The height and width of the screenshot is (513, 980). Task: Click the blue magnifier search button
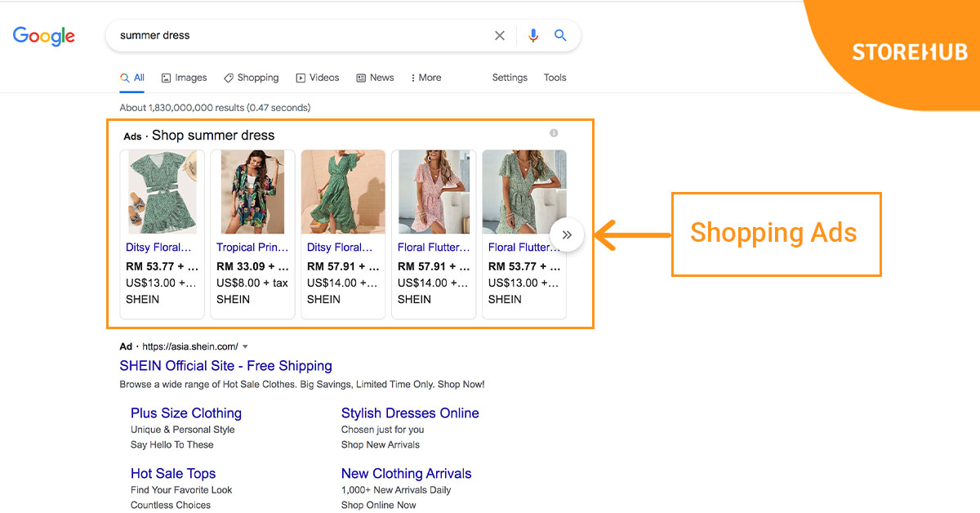pos(560,36)
